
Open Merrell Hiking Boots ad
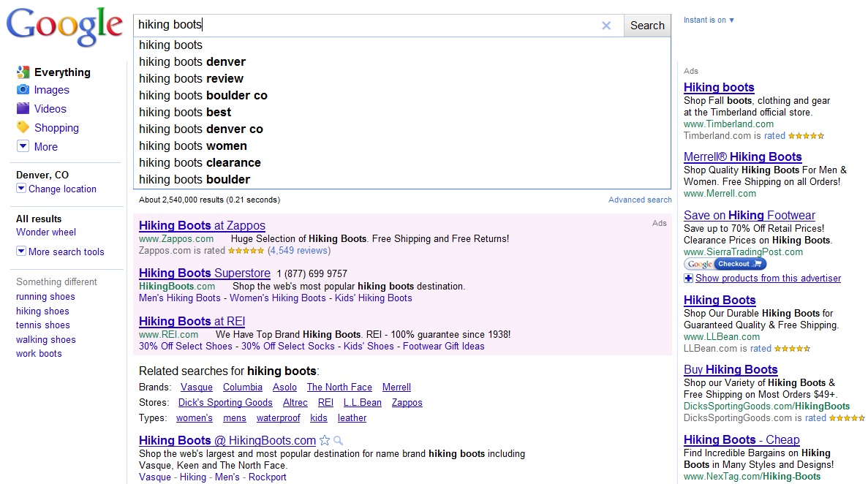point(742,156)
